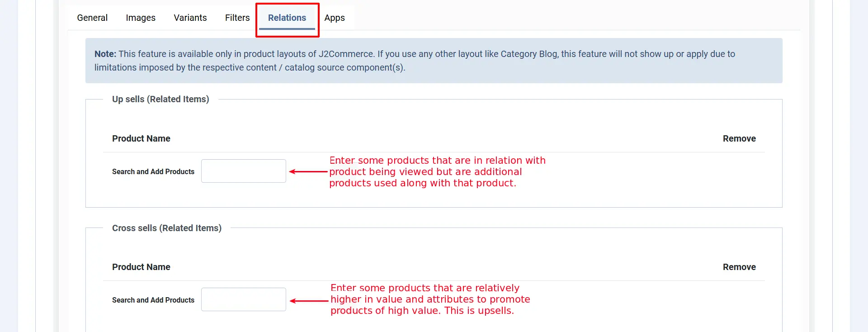Click red arrow pointing at Up sells field

click(308, 172)
